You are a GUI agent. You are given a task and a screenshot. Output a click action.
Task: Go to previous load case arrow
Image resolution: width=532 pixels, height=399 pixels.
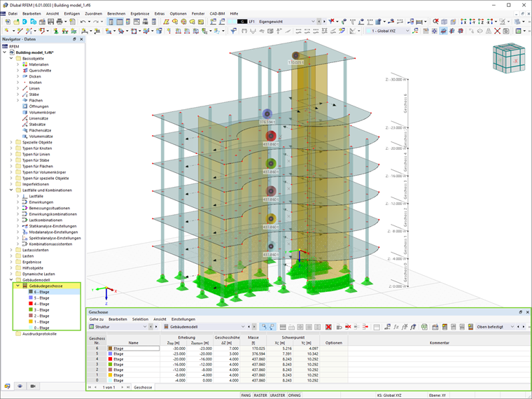click(x=319, y=22)
